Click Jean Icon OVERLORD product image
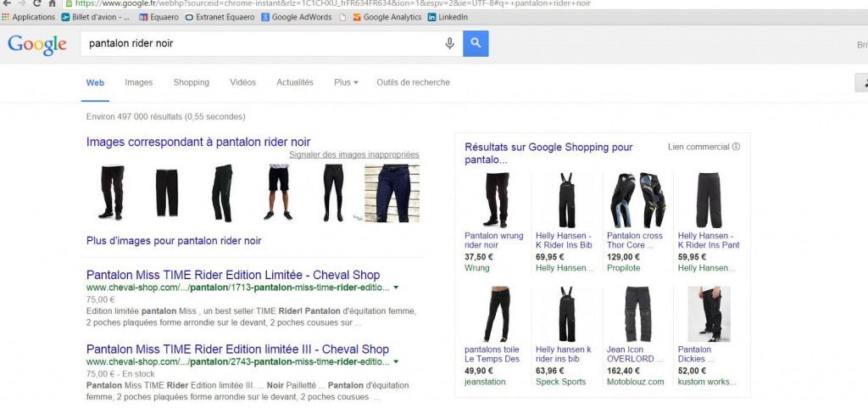 637,314
